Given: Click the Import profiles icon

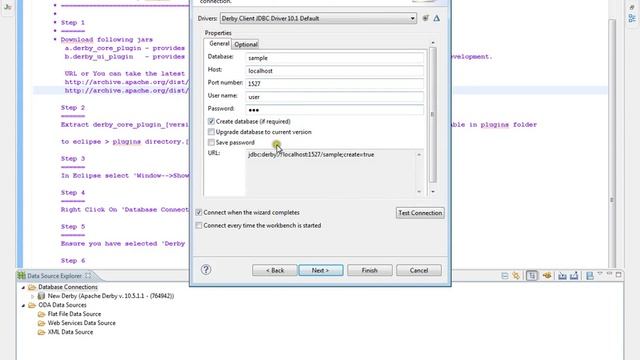Looking at the screenshot, I should [x=562, y=276].
